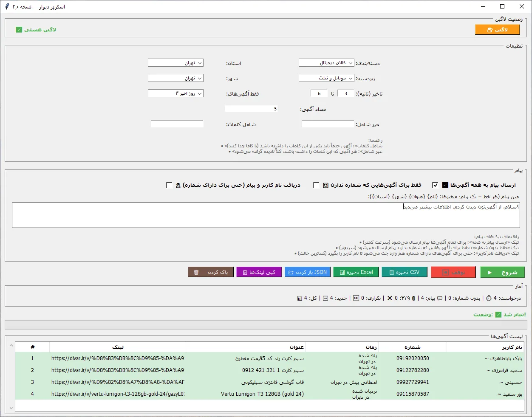Enable دریافت نام کاربر و پیام checkbox
The image size is (532, 417).
click(x=169, y=185)
